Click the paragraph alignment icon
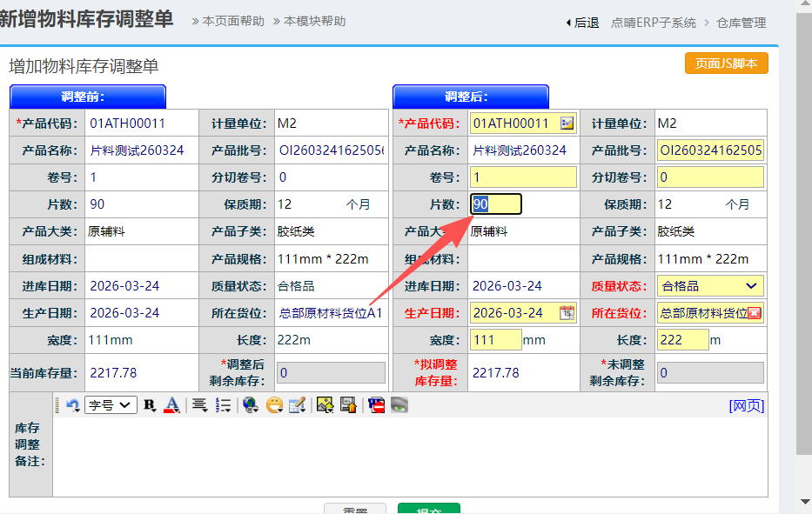The height and width of the screenshot is (514, 812). click(199, 404)
